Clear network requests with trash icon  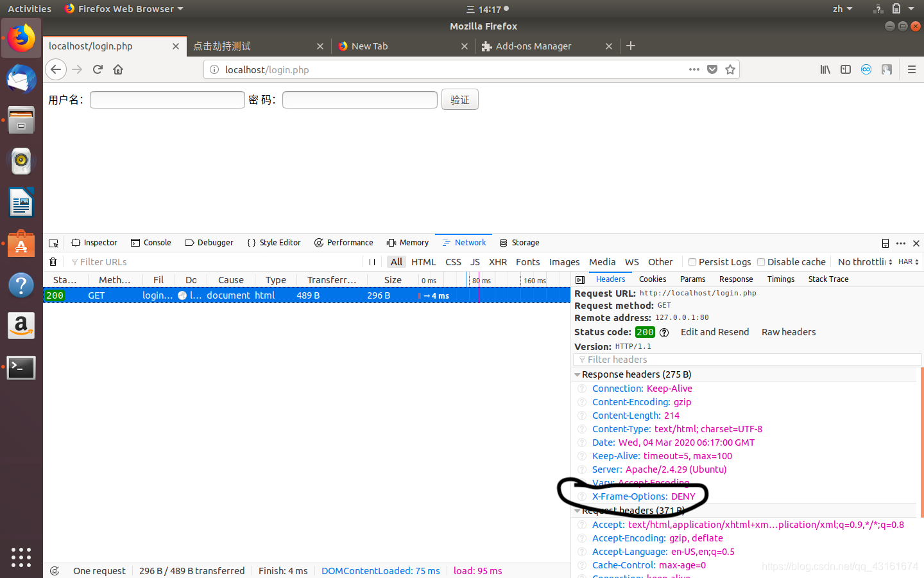[53, 262]
